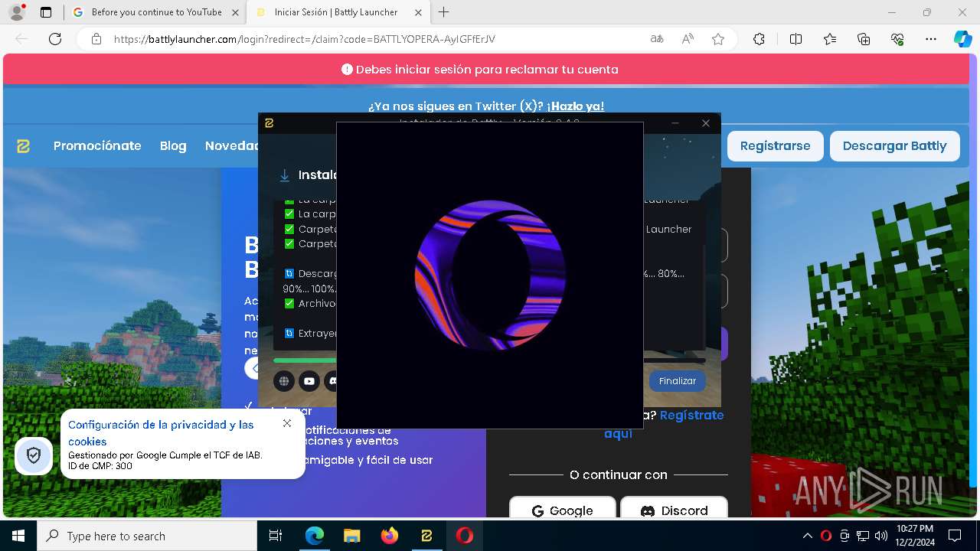Open the installer website globe icon
The height and width of the screenshot is (551, 980).
point(284,381)
